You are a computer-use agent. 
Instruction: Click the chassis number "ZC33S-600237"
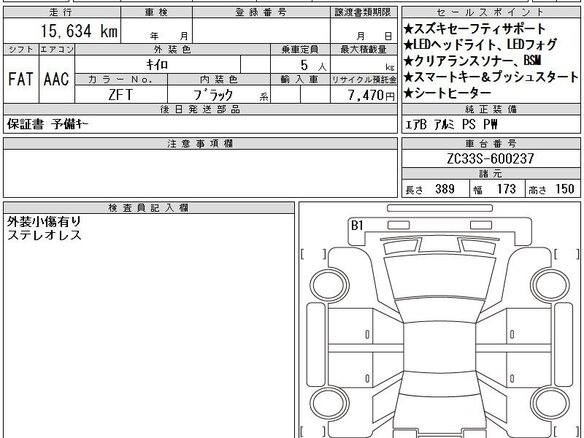click(491, 159)
